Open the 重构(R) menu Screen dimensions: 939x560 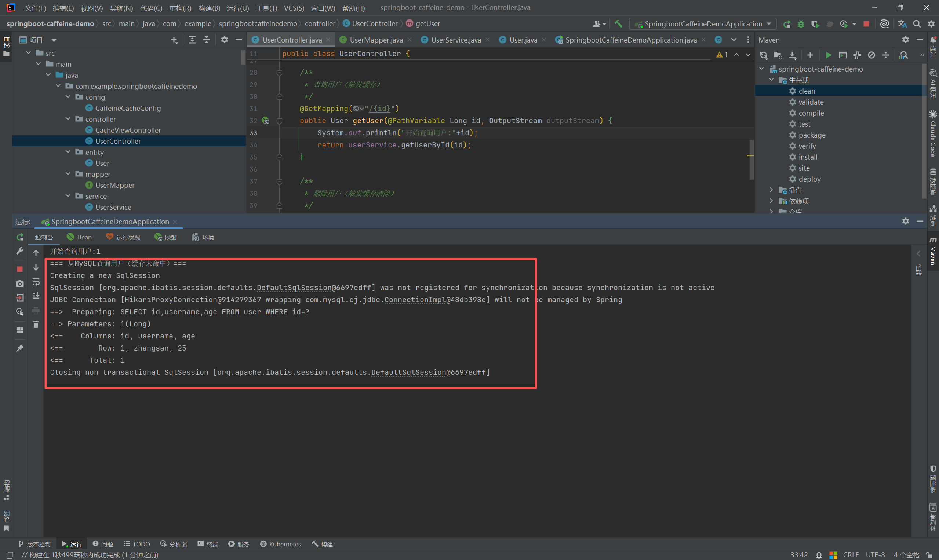pyautogui.click(x=180, y=8)
